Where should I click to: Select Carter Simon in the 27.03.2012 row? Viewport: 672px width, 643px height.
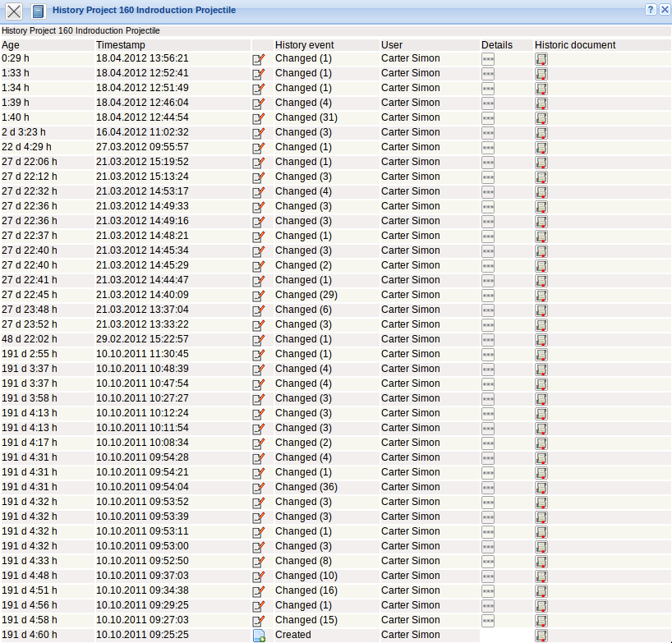pos(410,147)
